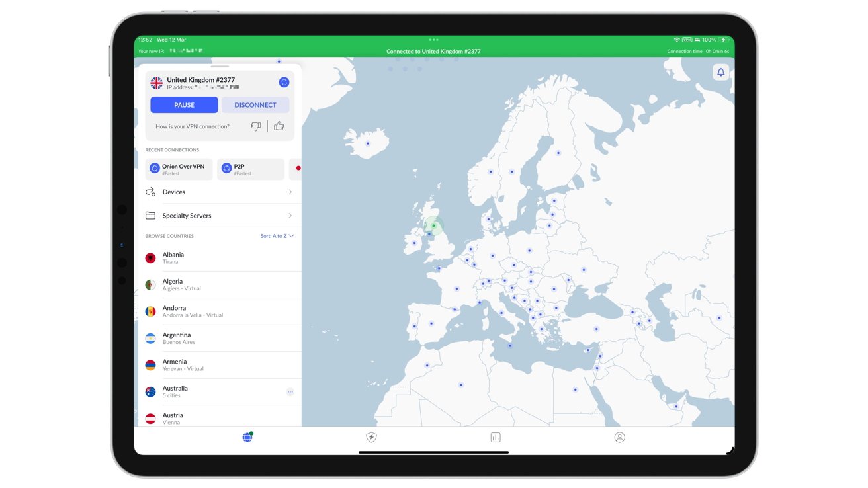868x488 pixels.
Task: Pause the VPN connection
Action: 184,104
